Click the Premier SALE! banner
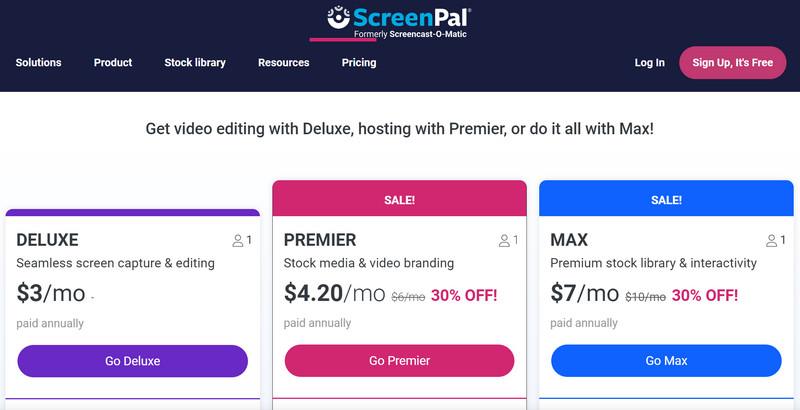This screenshot has width=800, height=410. tap(399, 200)
